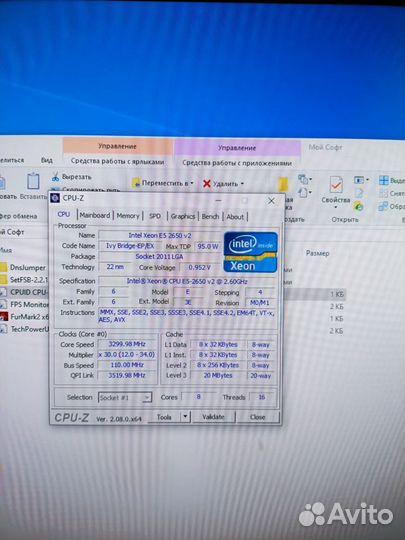Click the Core Speed 3299.98 MHz value
The width and height of the screenshot is (405, 540).
(127, 344)
